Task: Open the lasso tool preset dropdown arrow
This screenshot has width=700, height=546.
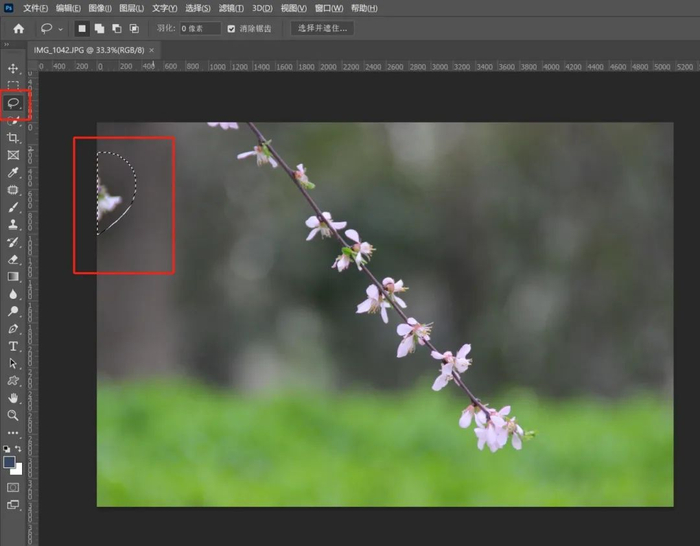Action: [61, 28]
